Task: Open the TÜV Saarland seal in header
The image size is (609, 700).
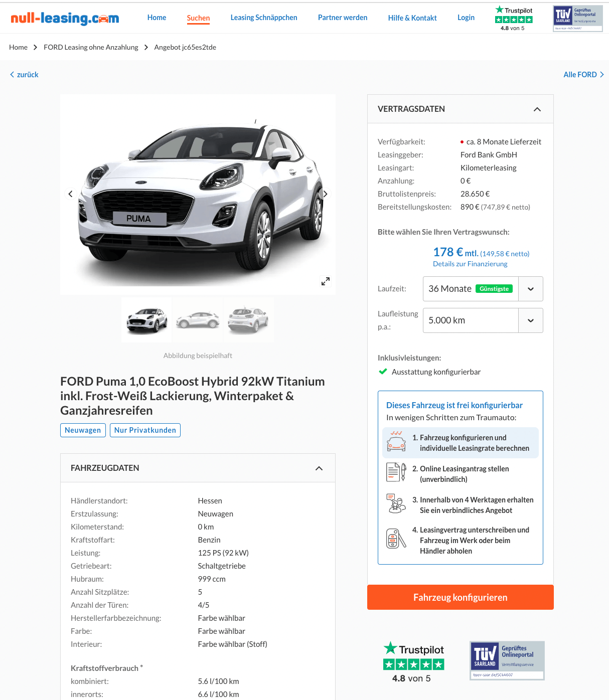Action: pos(578,19)
